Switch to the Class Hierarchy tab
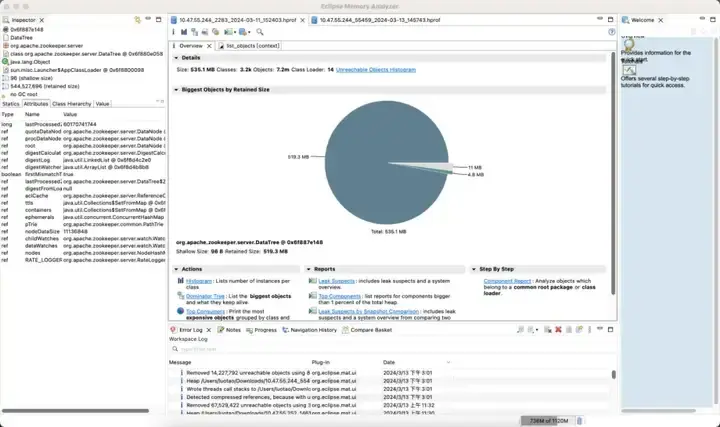This screenshot has height=427, width=720. (x=72, y=104)
